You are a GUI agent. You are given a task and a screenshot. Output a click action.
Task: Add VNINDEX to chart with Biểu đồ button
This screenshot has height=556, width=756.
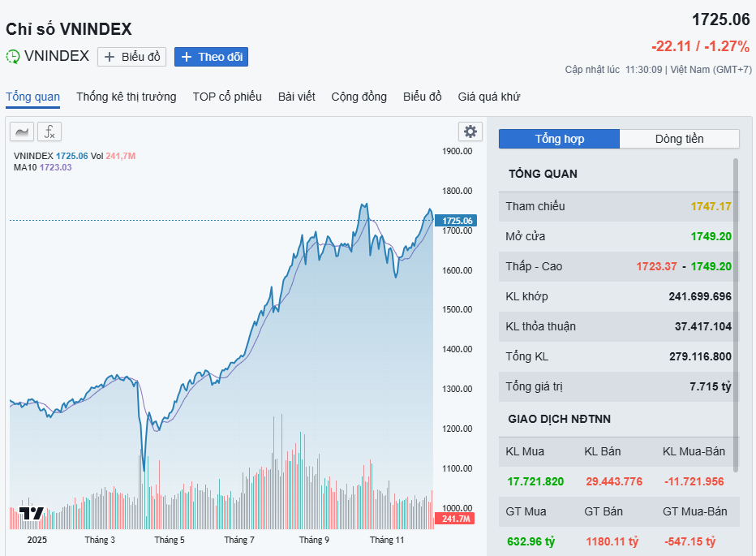click(x=132, y=57)
